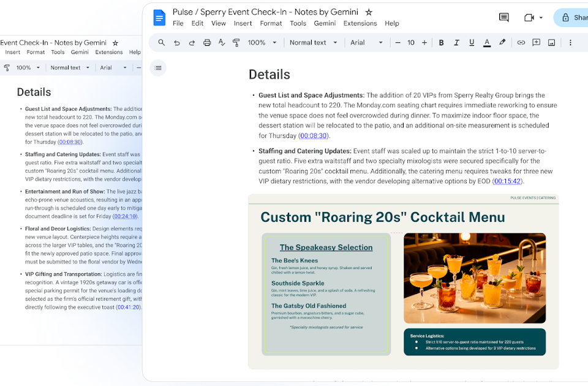This screenshot has width=588, height=386.
Task: Open the highlight color pen tool
Action: tap(502, 42)
